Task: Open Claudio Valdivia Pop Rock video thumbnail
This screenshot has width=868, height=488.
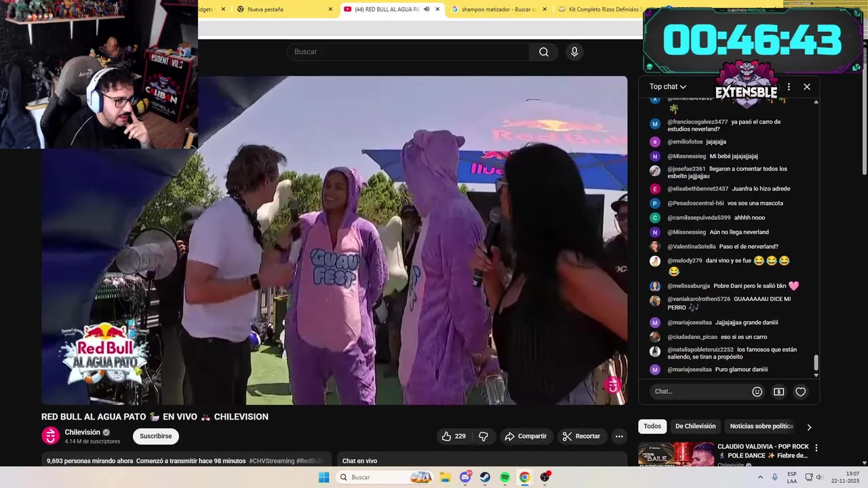Action: pos(675,454)
